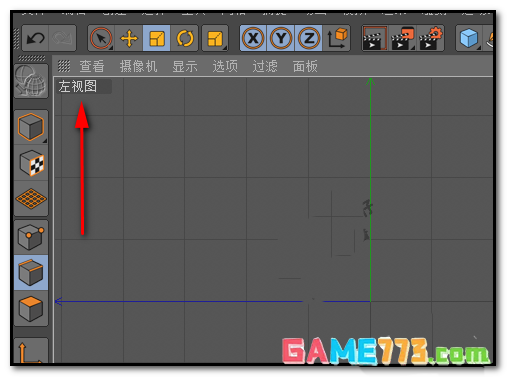Click the Undo arrow icon
Image resolution: width=507 pixels, height=377 pixels.
35,38
